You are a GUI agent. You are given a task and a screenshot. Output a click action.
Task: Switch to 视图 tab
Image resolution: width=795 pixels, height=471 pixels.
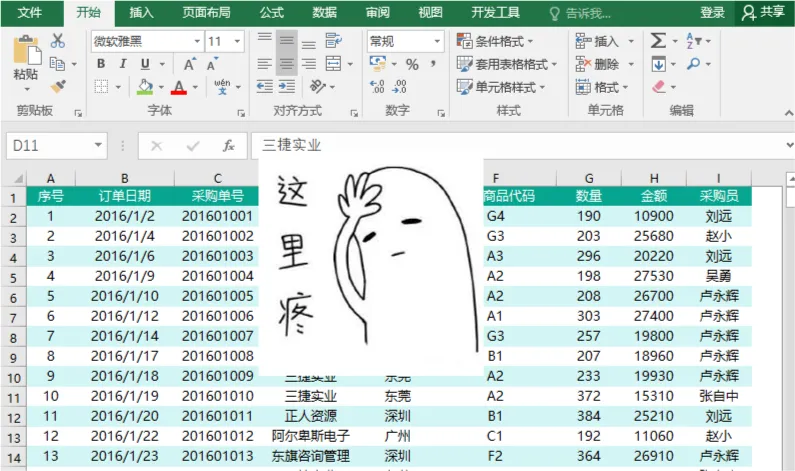(x=430, y=13)
